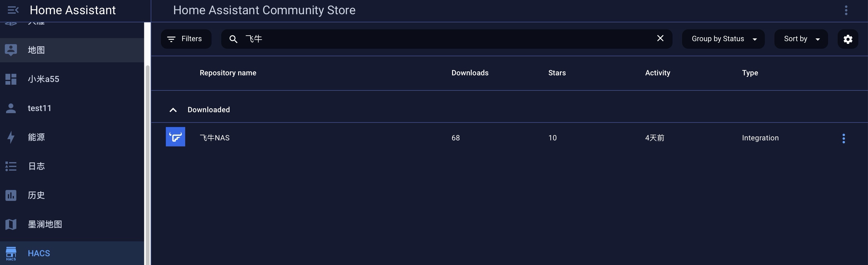868x265 pixels.
Task: Open the 小米a55 dashboard
Action: pyautogui.click(x=43, y=79)
